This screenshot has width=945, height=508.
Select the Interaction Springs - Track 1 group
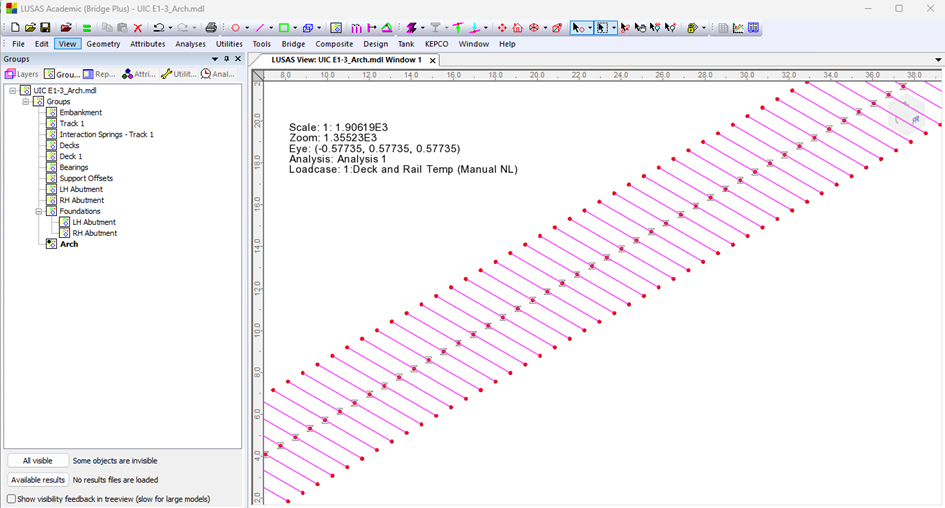tap(106, 134)
